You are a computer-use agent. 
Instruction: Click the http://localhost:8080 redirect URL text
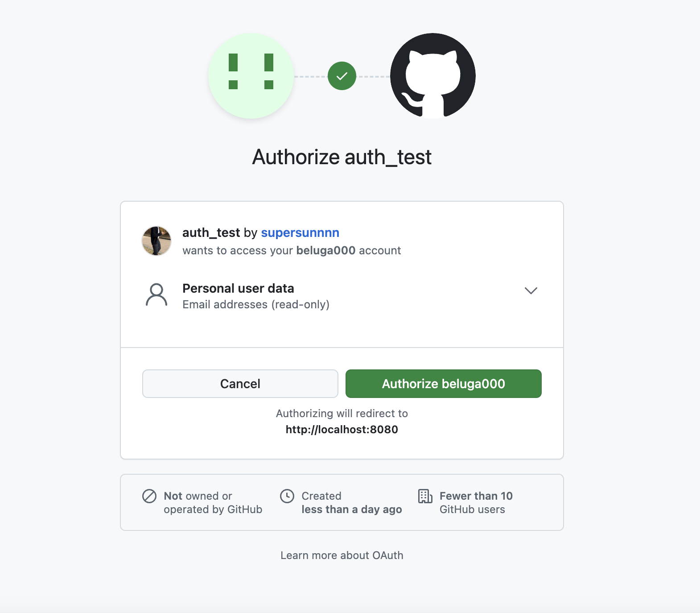tap(342, 430)
